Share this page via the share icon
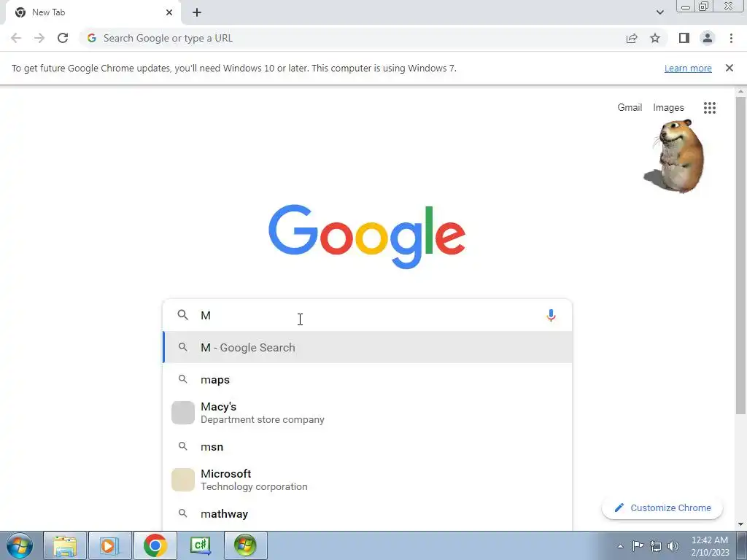 (x=632, y=38)
